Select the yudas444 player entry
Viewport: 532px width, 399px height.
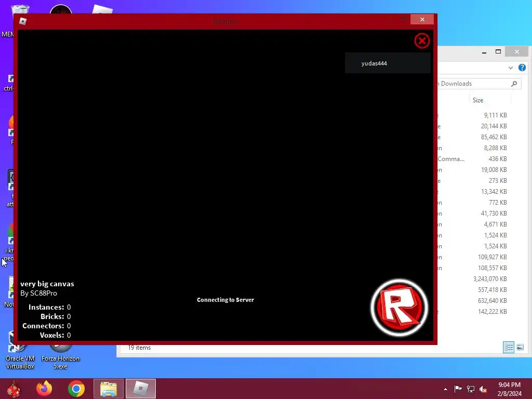(388, 63)
